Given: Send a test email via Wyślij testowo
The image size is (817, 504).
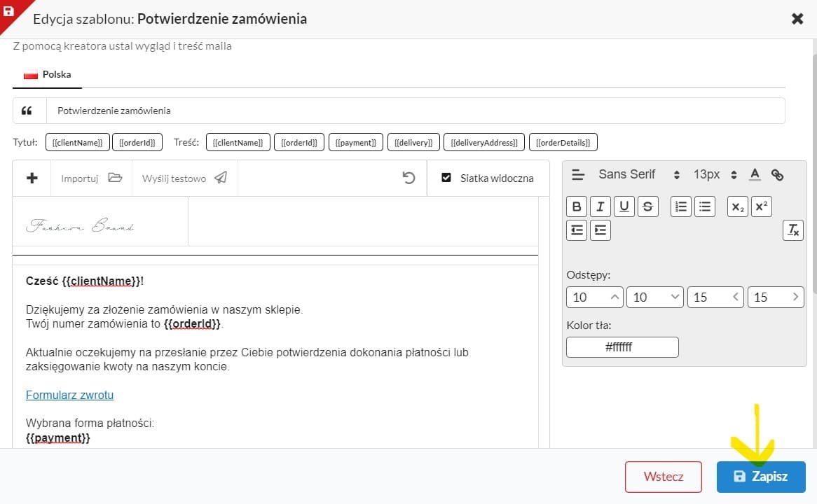Looking at the screenshot, I should (x=184, y=178).
